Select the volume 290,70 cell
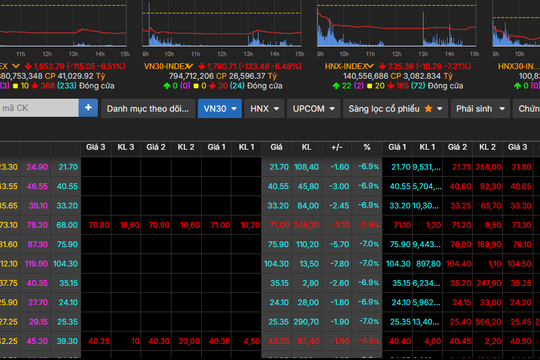 tap(306, 322)
